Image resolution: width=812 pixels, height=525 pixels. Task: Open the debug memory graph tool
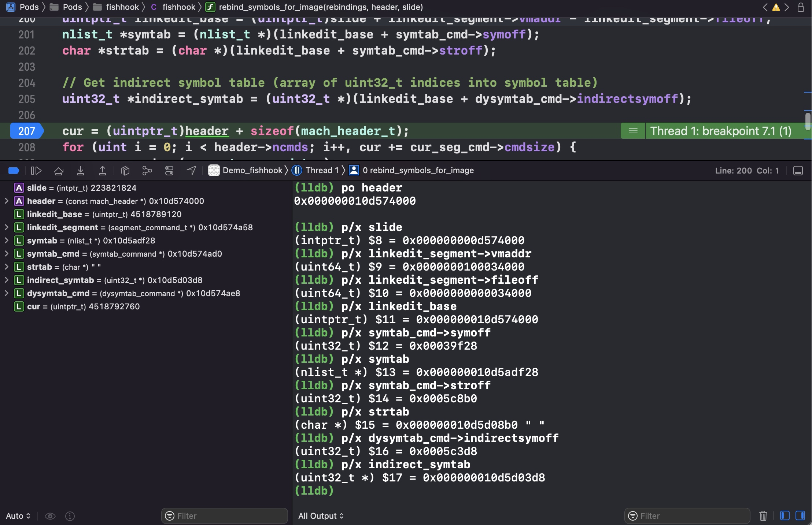coord(147,171)
